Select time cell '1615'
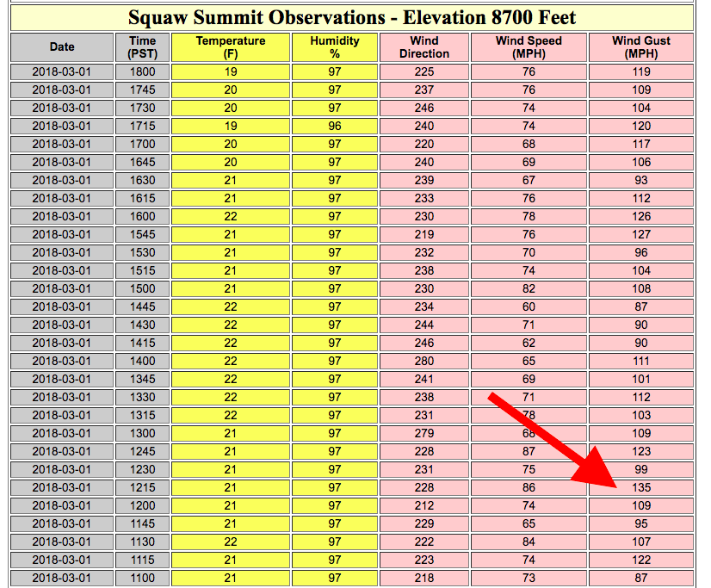The width and height of the screenshot is (711, 588). pyautogui.click(x=142, y=199)
